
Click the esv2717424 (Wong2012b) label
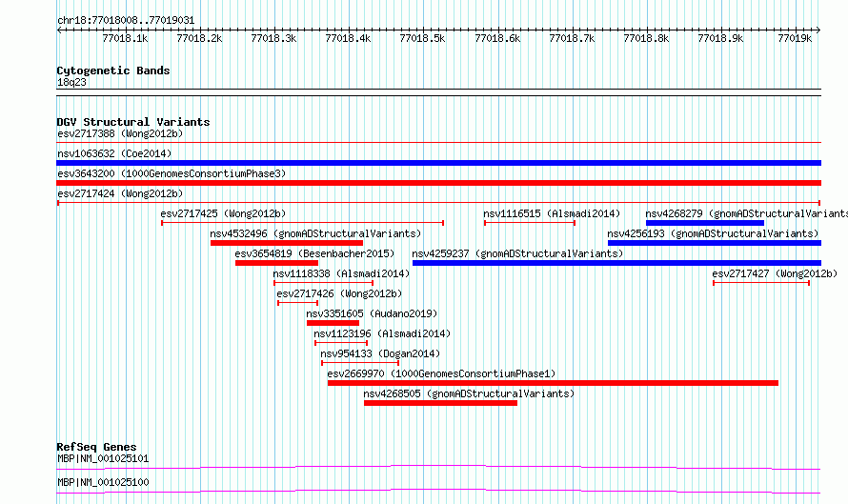pyautogui.click(x=120, y=193)
